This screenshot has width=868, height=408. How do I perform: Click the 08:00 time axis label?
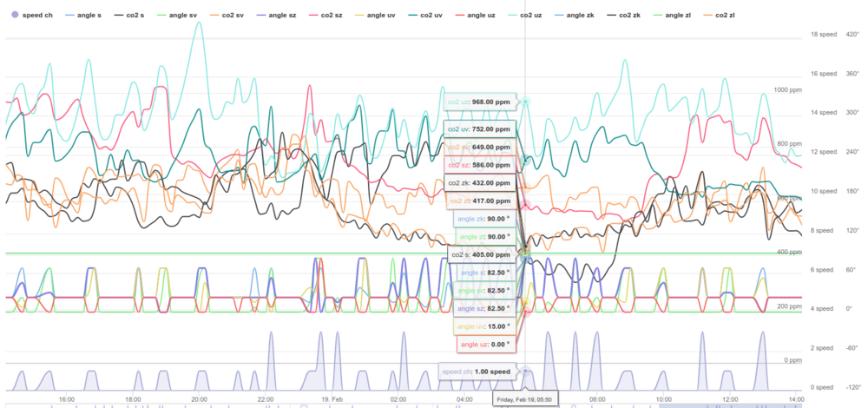click(597, 398)
